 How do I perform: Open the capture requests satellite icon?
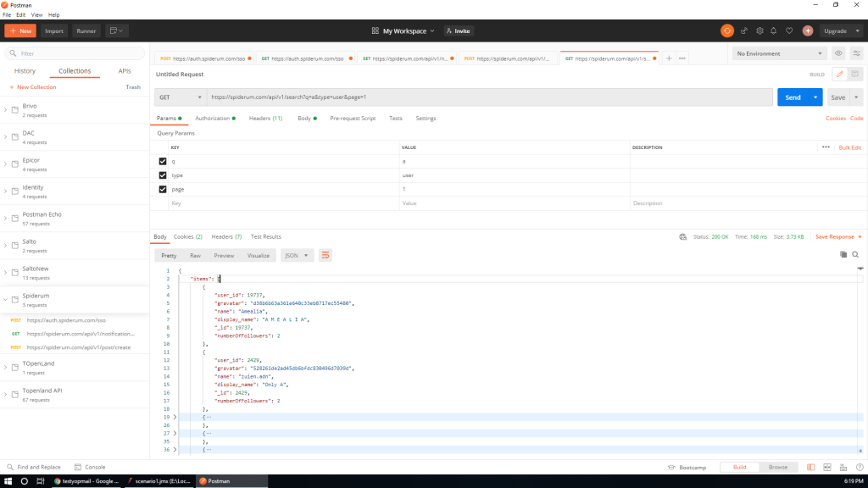744,31
